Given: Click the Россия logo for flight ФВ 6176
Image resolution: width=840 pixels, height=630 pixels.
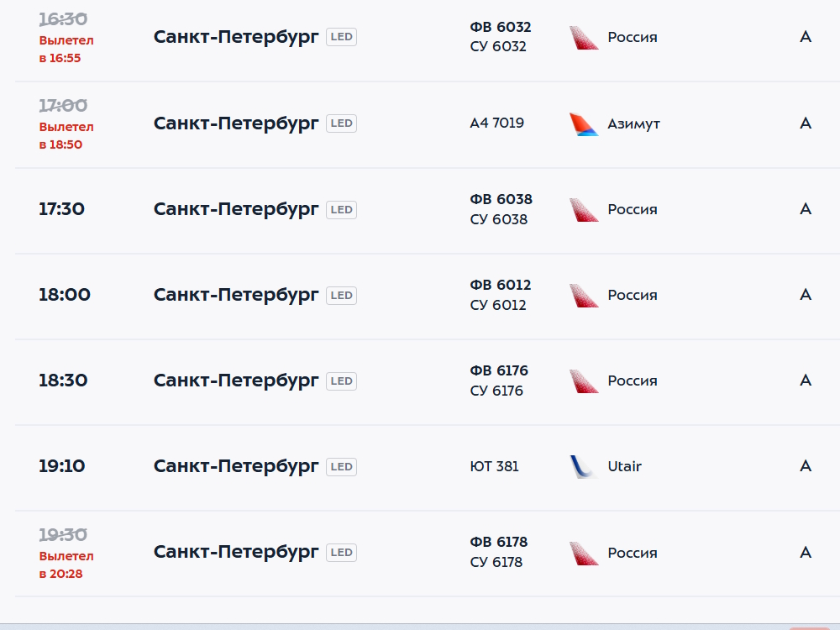Looking at the screenshot, I should pos(584,381).
